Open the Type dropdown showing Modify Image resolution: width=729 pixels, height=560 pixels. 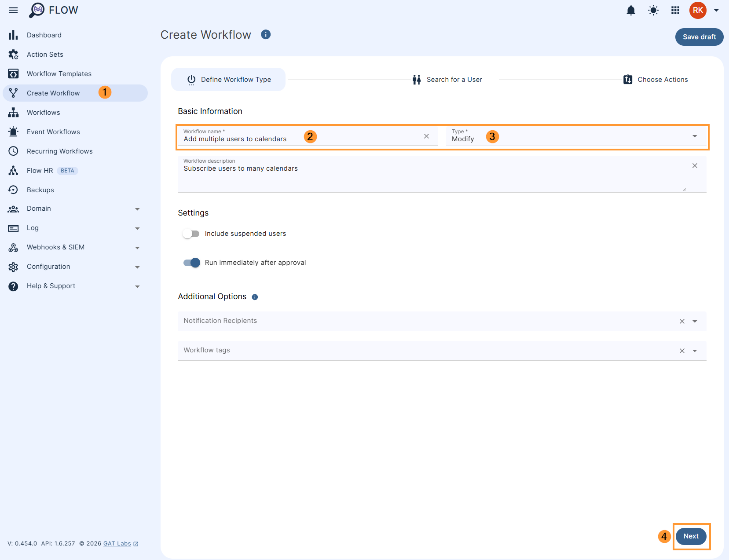click(x=576, y=136)
